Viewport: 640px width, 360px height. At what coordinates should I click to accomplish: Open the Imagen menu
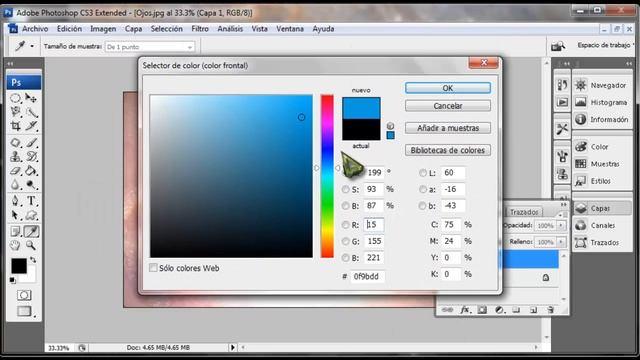click(103, 29)
